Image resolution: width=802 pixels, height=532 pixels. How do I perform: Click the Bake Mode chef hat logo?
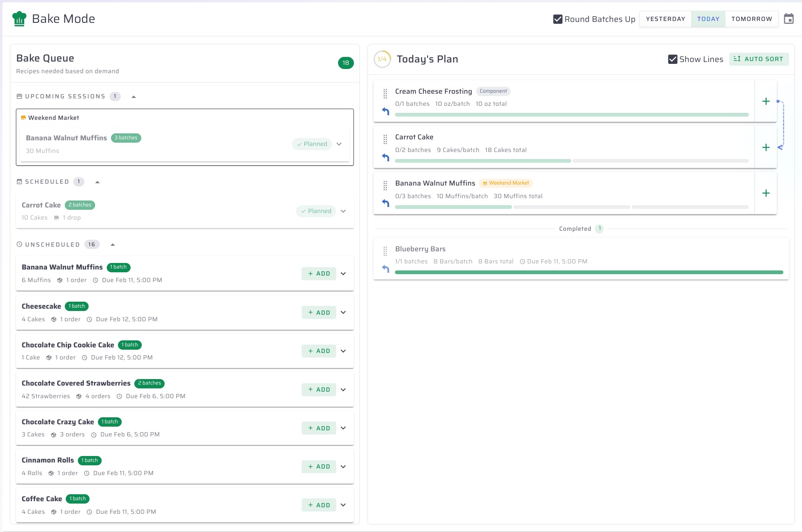coord(19,19)
